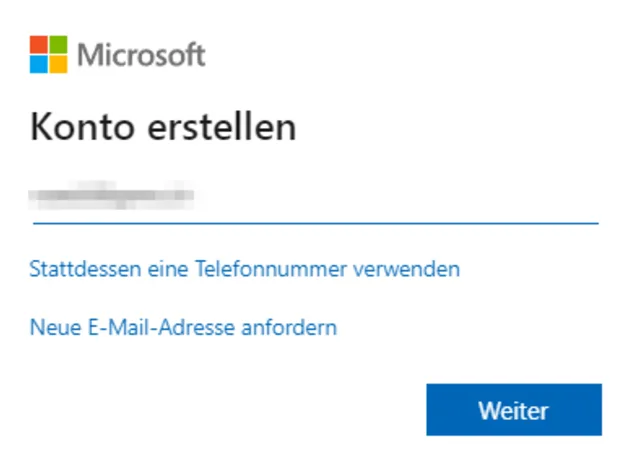The width and height of the screenshot is (640, 465).
Task: Select "Neue E-Mail-Adresse anfordern" link
Action: pyautogui.click(x=183, y=327)
